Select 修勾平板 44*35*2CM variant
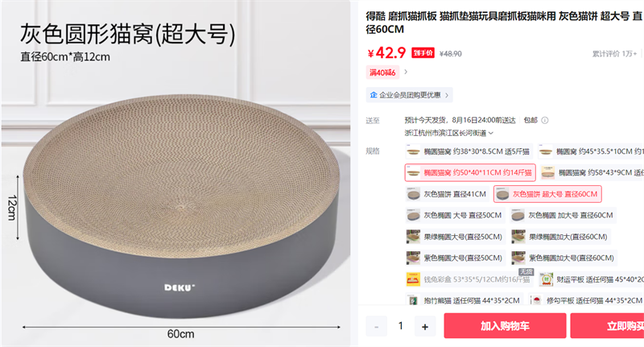Viewport: 644px width, 347px height. (587, 300)
